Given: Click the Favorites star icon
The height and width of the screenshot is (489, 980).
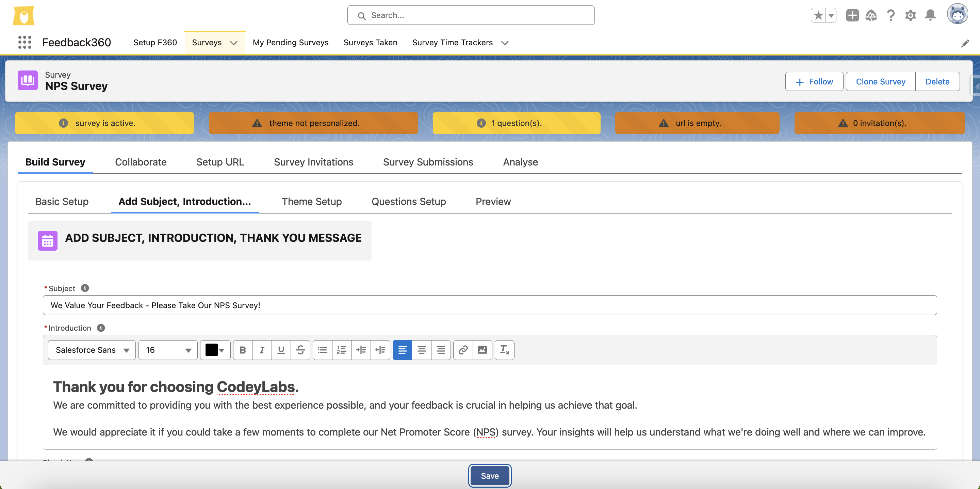Looking at the screenshot, I should coord(818,16).
